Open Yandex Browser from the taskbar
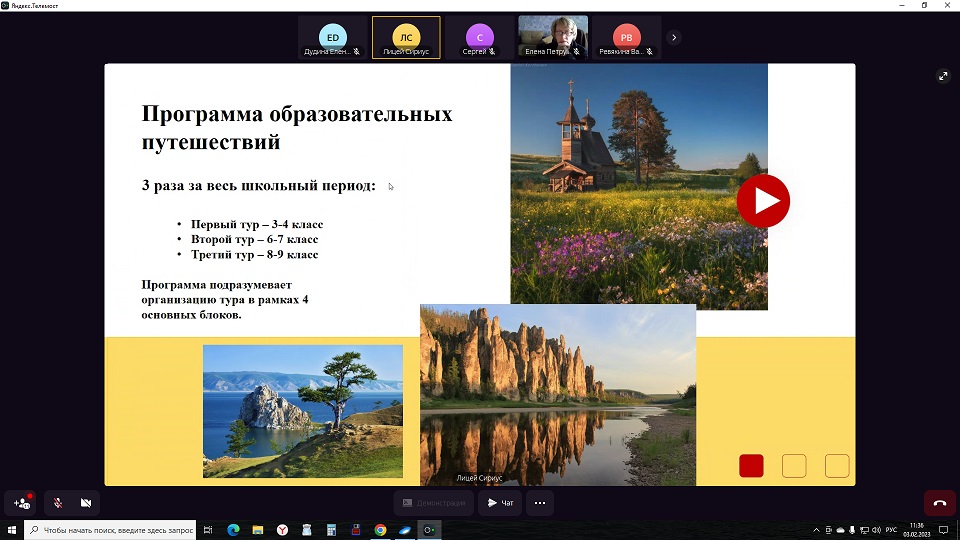The image size is (960, 540). pyautogui.click(x=282, y=530)
